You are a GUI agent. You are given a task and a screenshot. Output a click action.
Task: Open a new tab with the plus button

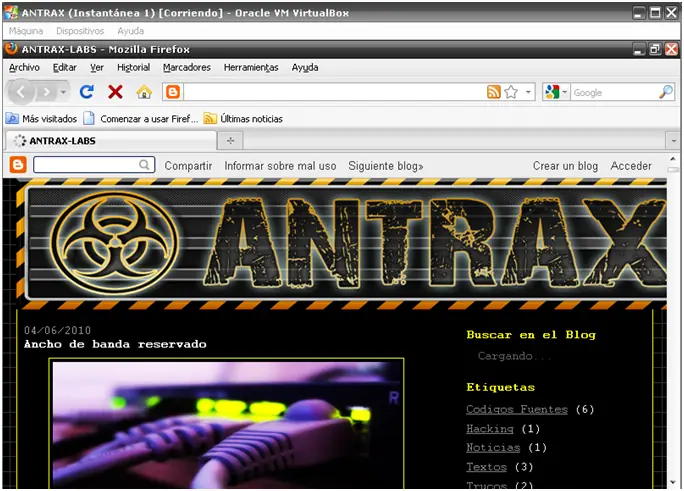230,141
